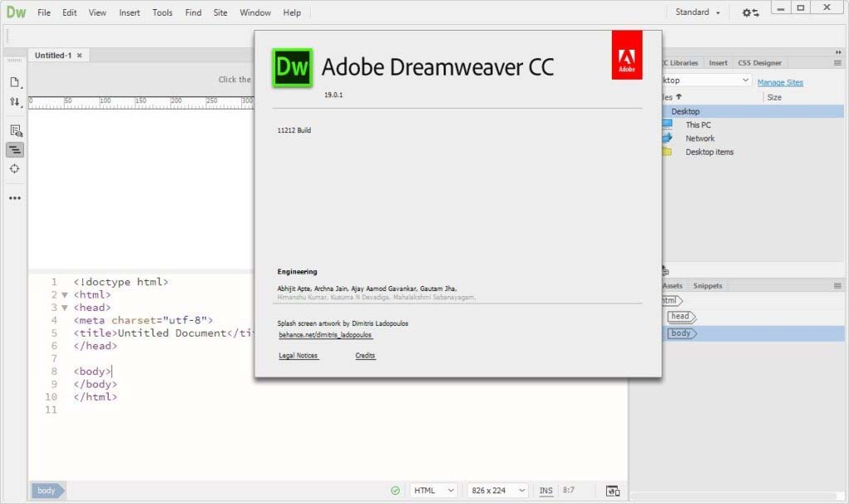The image size is (849, 504).
Task: Select the html node in DOM panel
Action: 672,300
